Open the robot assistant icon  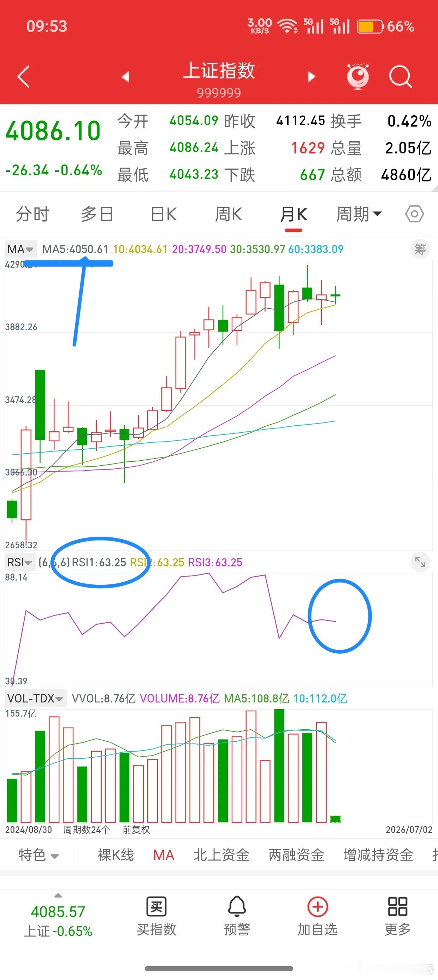point(358,76)
